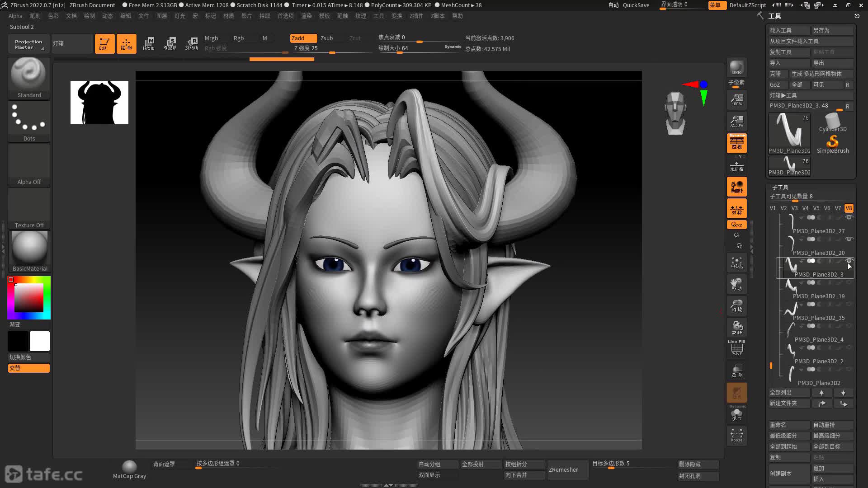Click the Frame (中心点) icon
The height and width of the screenshot is (488, 868).
pyautogui.click(x=736, y=263)
